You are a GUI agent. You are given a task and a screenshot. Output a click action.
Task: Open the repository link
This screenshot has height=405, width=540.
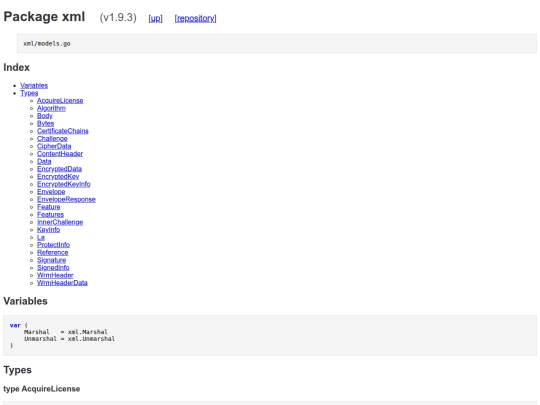click(x=195, y=18)
